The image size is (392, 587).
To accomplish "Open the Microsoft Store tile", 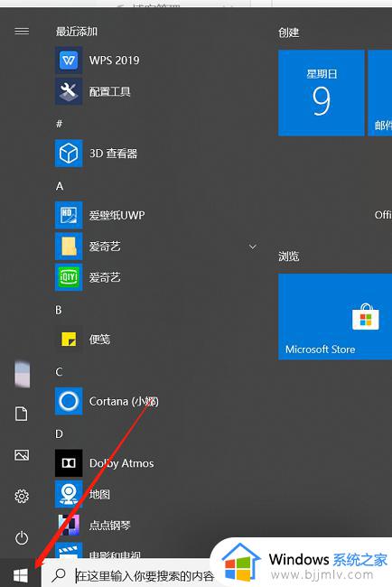I will [335, 317].
